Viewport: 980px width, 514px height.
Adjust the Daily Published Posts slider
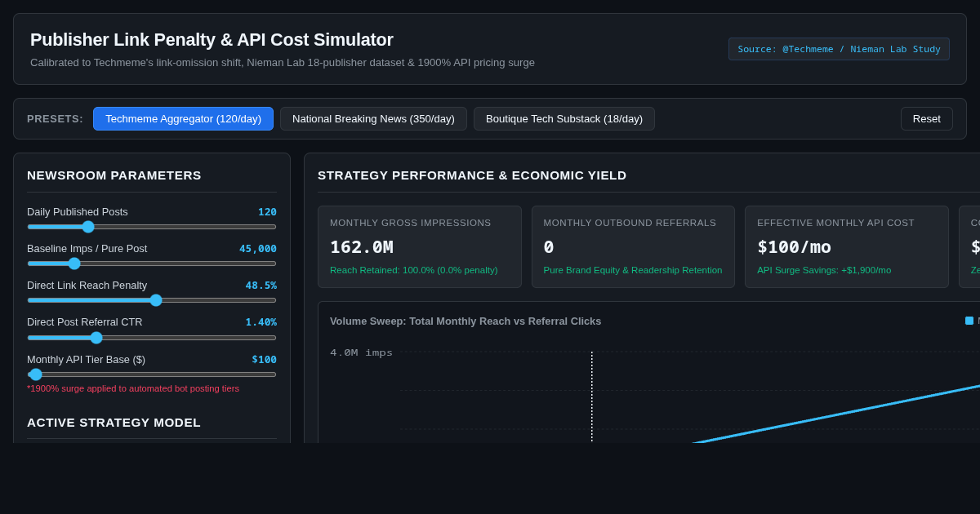click(x=152, y=227)
